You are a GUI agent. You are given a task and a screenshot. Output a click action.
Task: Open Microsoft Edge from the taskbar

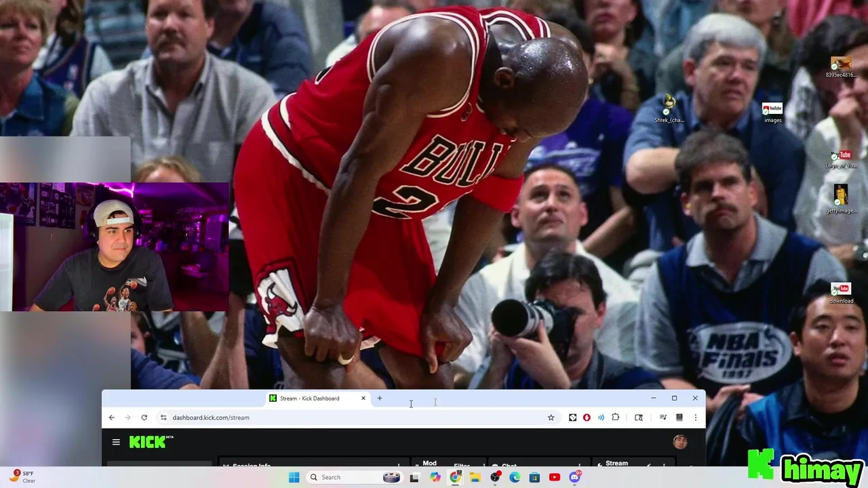click(x=515, y=477)
